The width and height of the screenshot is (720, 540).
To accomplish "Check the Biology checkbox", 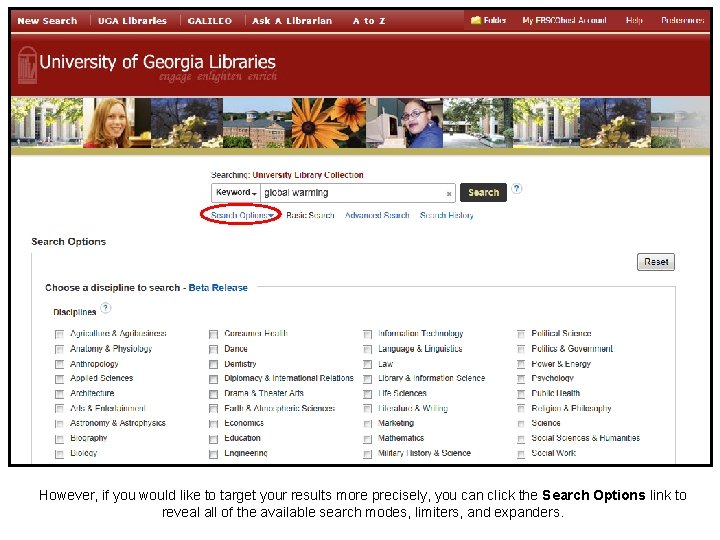I will (x=59, y=454).
